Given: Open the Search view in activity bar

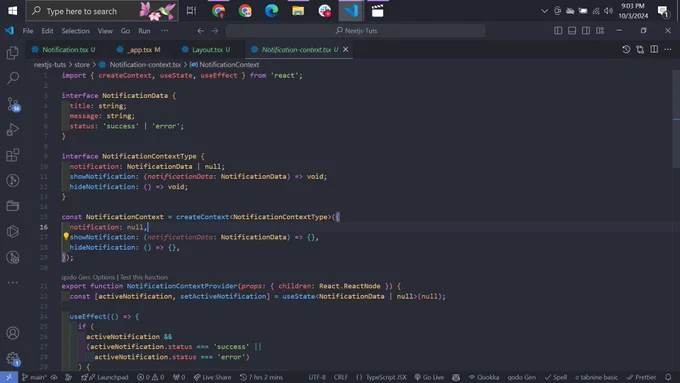Looking at the screenshot, I should pos(13,78).
